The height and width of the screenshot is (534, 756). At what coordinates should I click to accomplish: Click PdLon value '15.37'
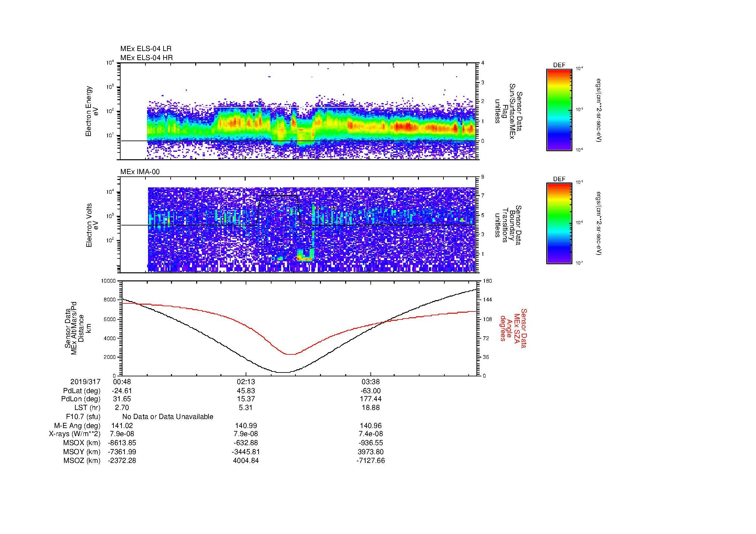pos(246,399)
